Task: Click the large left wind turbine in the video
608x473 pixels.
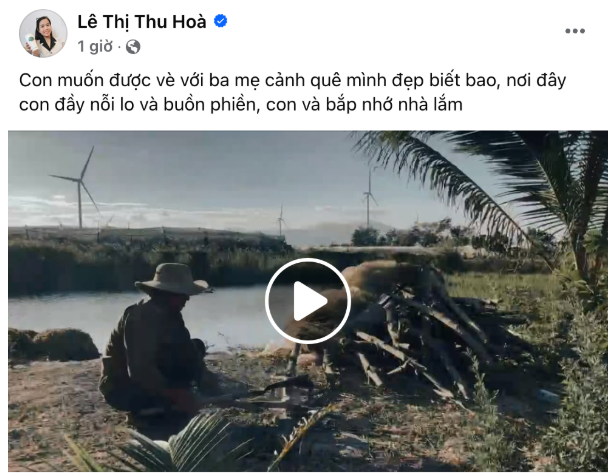Action: click(x=79, y=188)
